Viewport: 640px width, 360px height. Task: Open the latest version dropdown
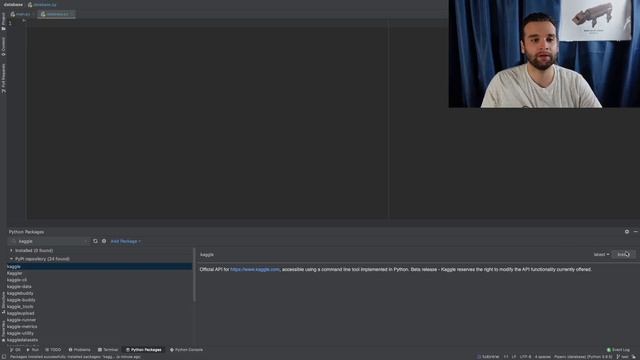pyautogui.click(x=601, y=254)
